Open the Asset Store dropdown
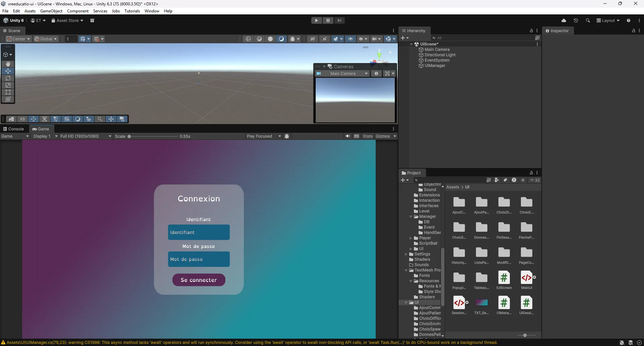644x346 pixels. (67, 20)
